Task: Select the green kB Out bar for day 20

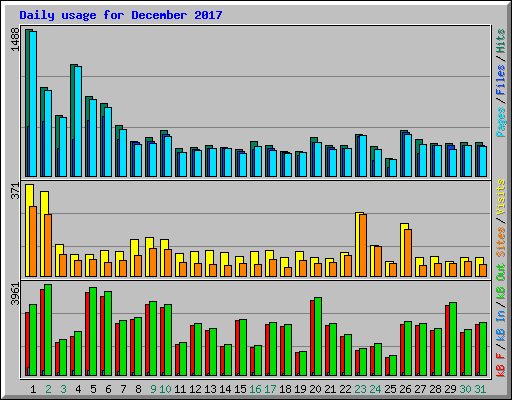Action: coord(318,336)
